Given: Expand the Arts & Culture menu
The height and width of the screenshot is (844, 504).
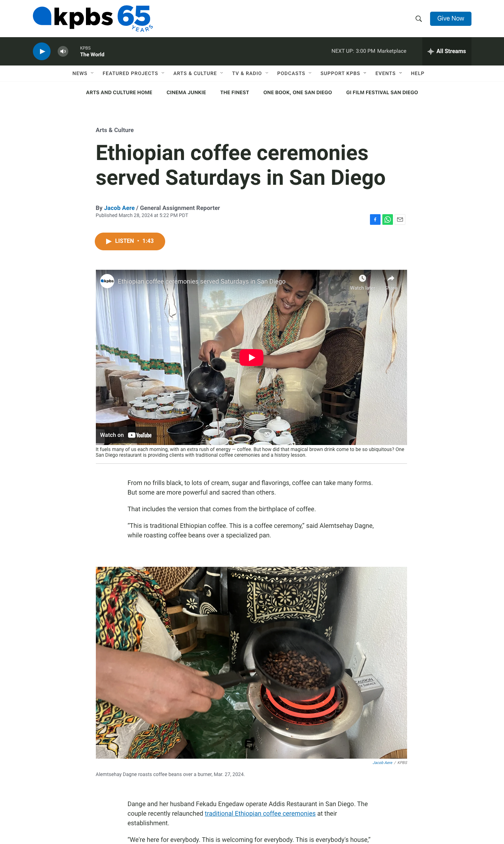Looking at the screenshot, I should (x=198, y=73).
